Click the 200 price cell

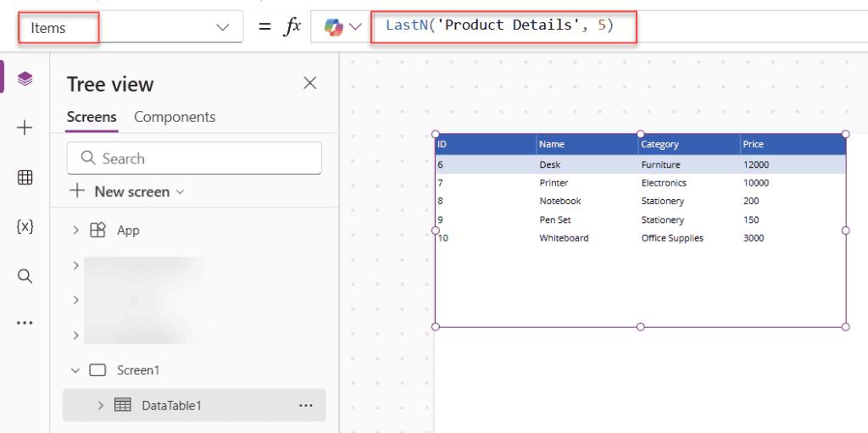coord(751,201)
